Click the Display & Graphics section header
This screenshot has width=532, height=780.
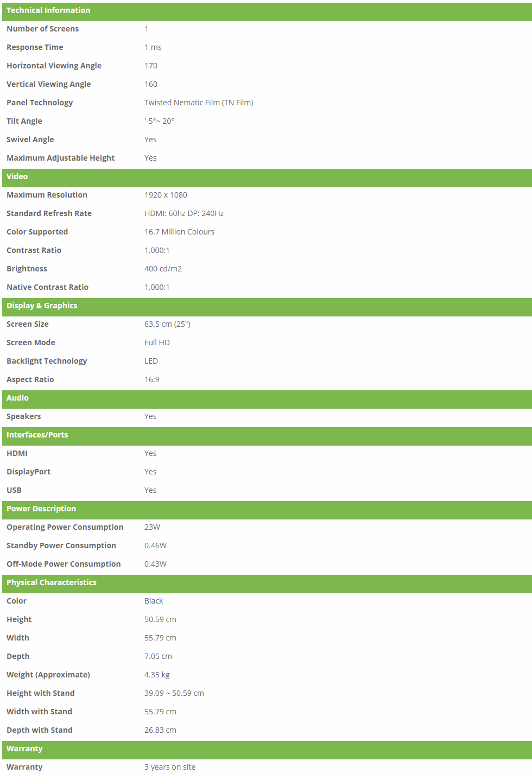tap(42, 306)
